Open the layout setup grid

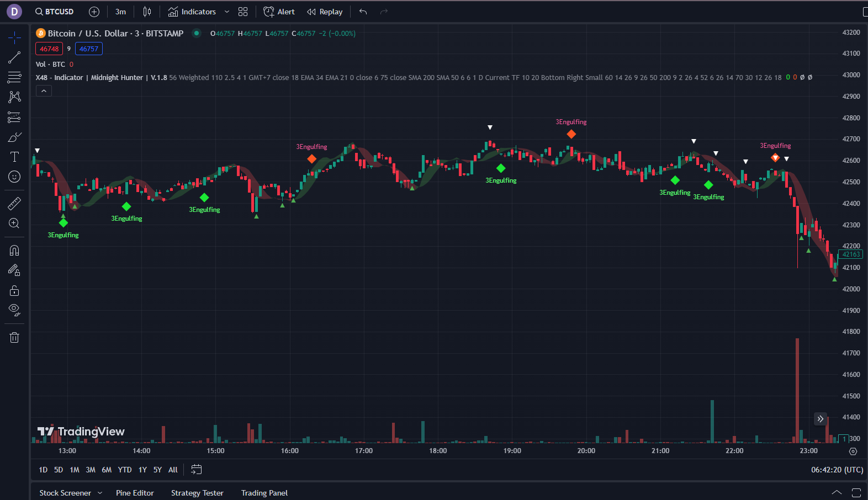pos(243,12)
